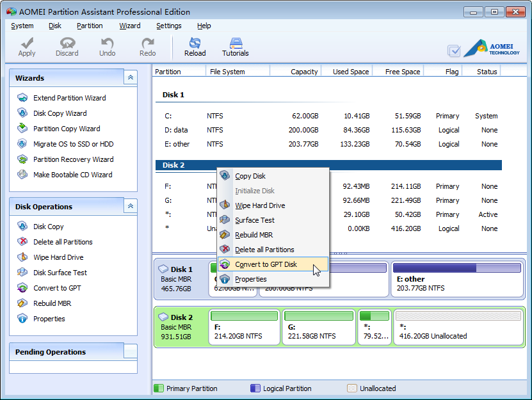This screenshot has width=532, height=400.
Task: Collapse the Disk Operations panel
Action: tap(130, 206)
